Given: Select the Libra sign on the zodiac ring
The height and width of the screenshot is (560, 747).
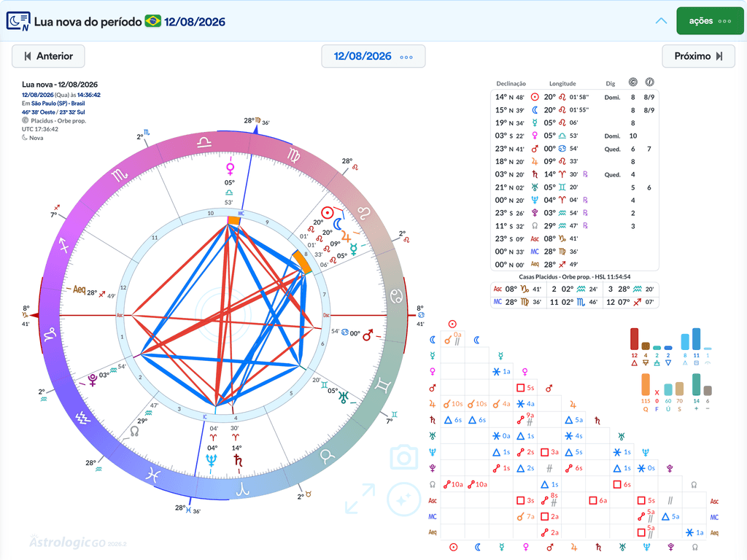Looking at the screenshot, I should (x=204, y=142).
